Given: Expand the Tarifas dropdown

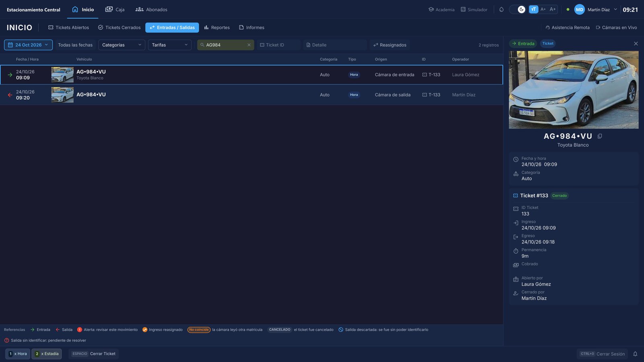Looking at the screenshot, I should pyautogui.click(x=170, y=45).
